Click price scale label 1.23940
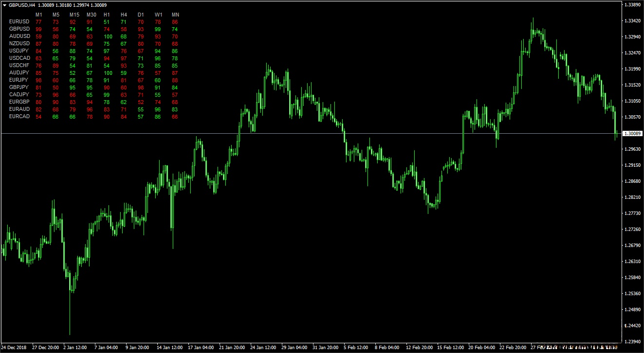The width and height of the screenshot is (644, 353). coord(633,341)
